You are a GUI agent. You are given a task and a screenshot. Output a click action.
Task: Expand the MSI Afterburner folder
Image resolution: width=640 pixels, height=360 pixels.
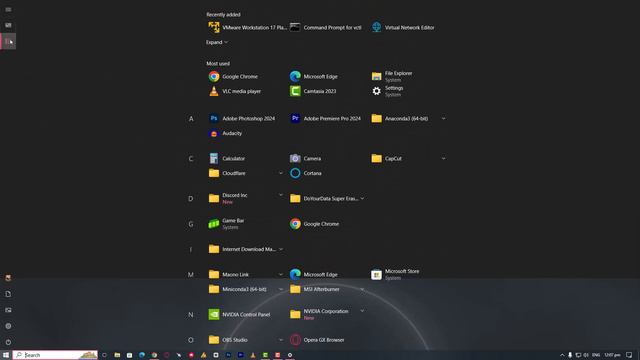point(362,289)
